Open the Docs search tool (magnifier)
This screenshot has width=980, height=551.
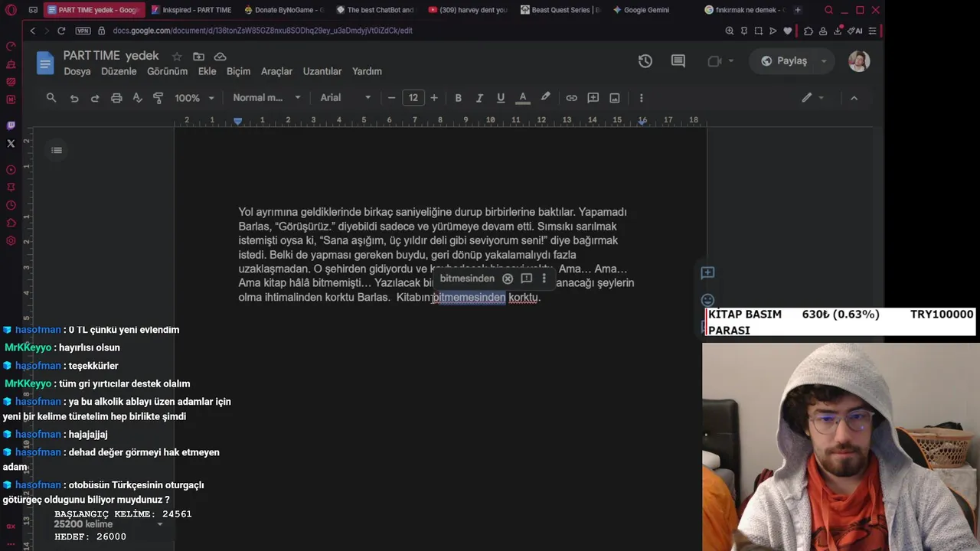(51, 98)
